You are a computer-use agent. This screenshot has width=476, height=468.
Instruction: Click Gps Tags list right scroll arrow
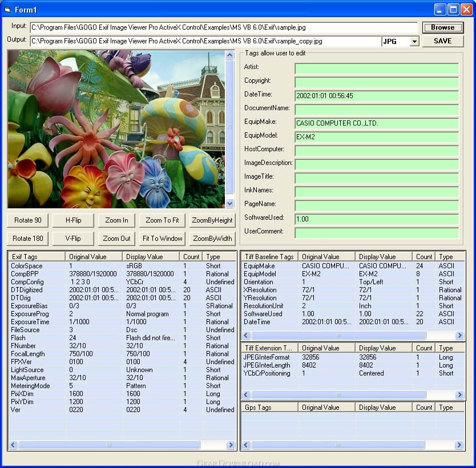point(459,445)
